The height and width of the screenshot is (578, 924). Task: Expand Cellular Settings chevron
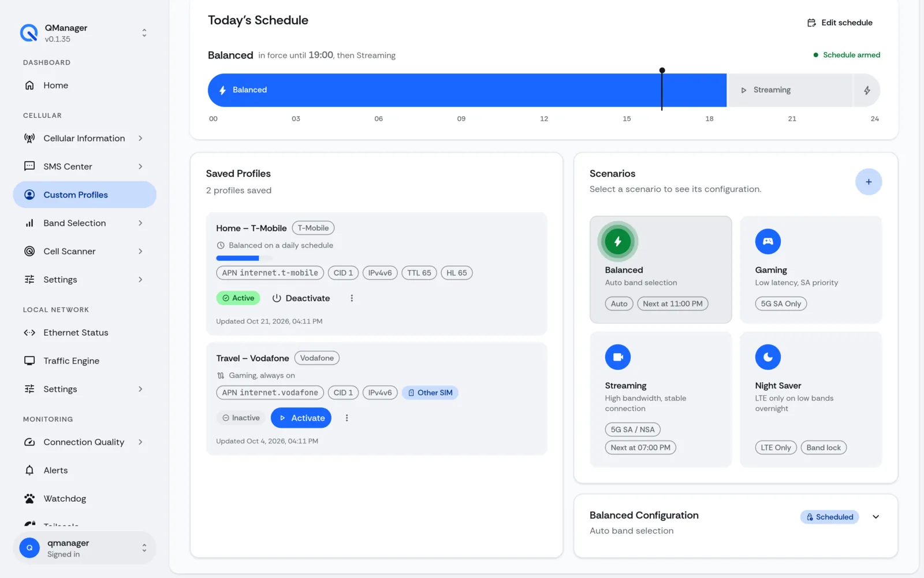(x=140, y=280)
